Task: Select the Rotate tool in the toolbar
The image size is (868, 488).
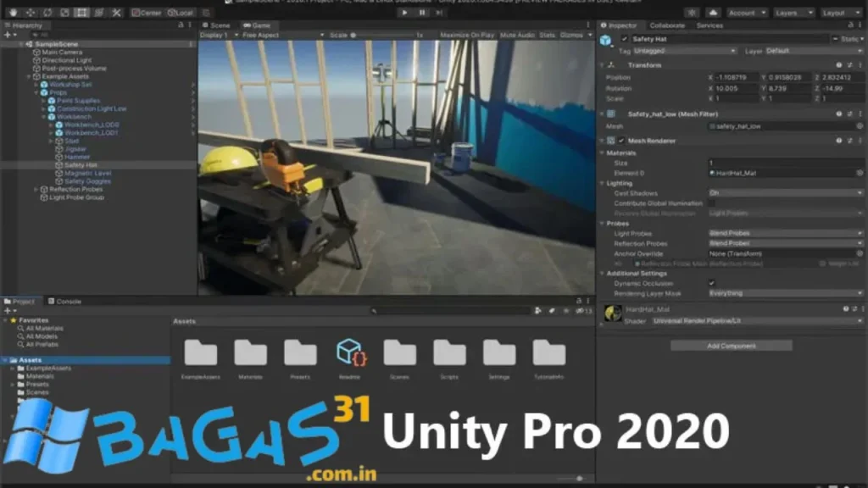Action: click(47, 12)
